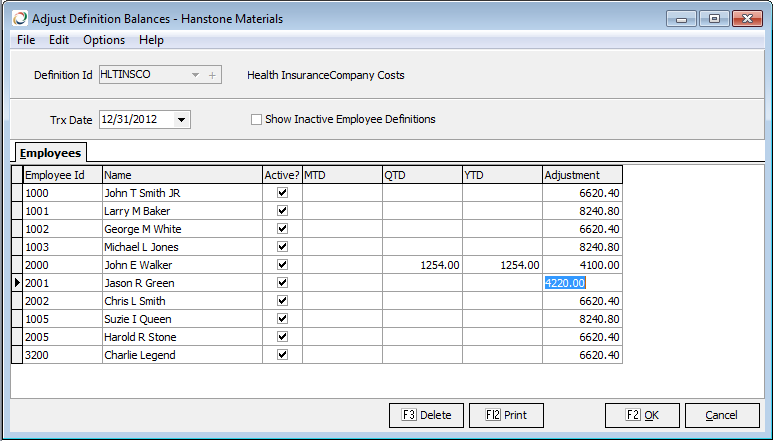The height and width of the screenshot is (441, 774).
Task: Open the File menu
Action: click(x=26, y=40)
